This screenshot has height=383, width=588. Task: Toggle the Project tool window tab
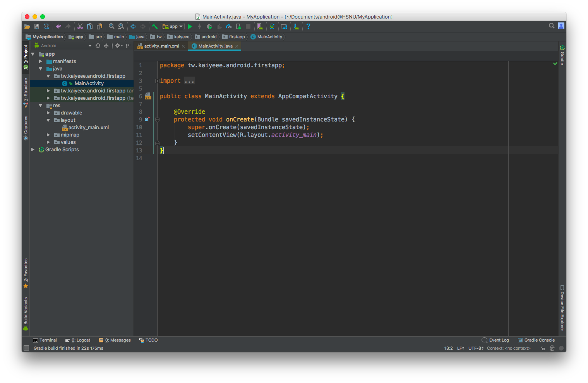(x=26, y=57)
